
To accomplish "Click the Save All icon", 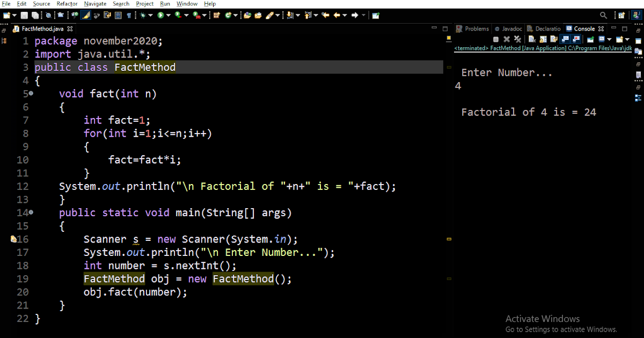I will pos(35,15).
